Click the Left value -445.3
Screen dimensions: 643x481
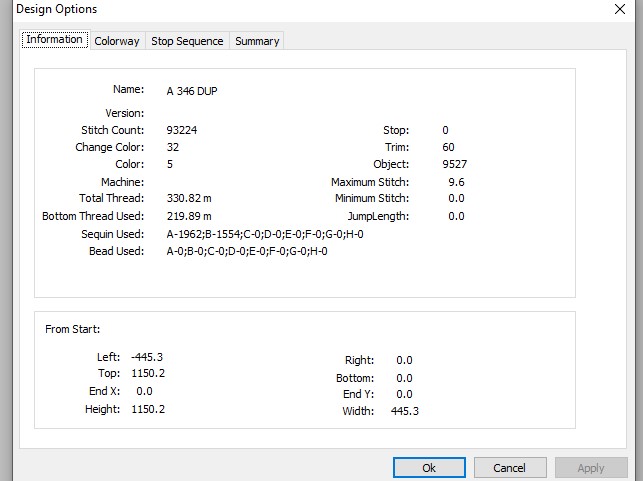(147, 357)
